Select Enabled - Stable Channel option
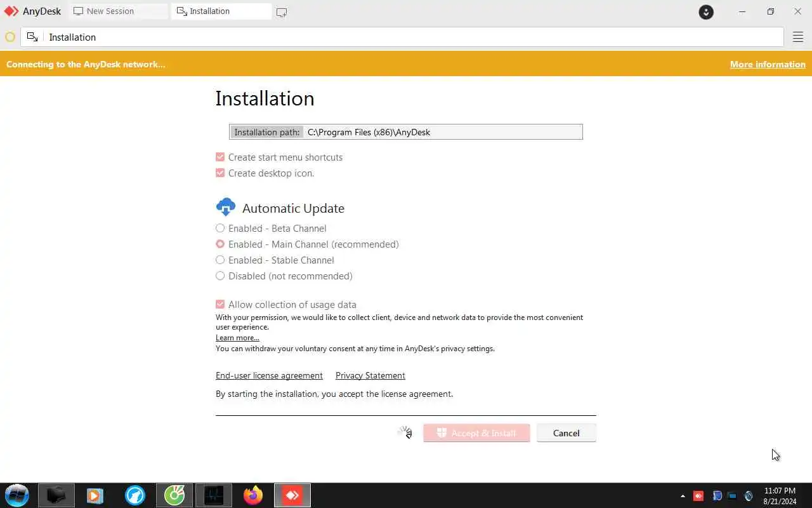This screenshot has height=508, width=812. 220,260
